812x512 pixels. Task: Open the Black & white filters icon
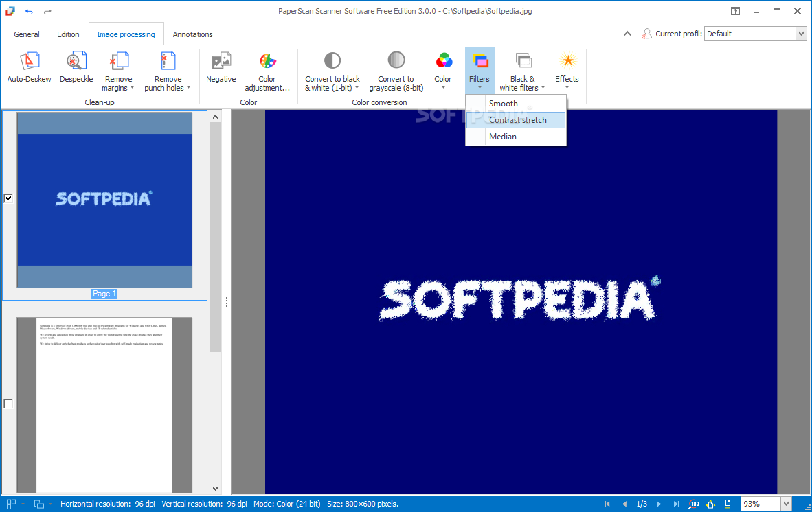tap(523, 60)
